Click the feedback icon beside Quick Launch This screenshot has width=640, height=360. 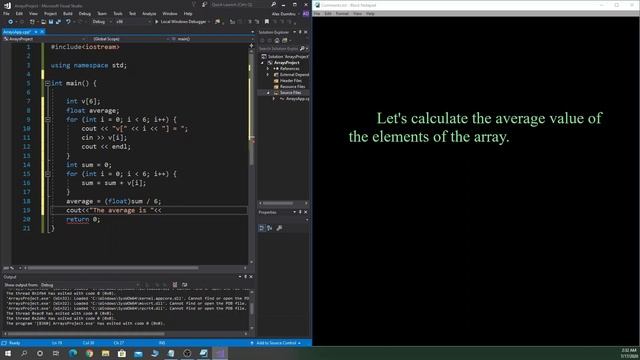[204, 4]
